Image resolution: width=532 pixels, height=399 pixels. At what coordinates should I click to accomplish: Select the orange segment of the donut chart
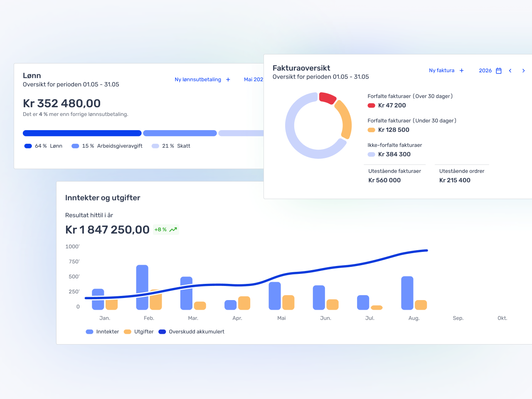click(345, 119)
